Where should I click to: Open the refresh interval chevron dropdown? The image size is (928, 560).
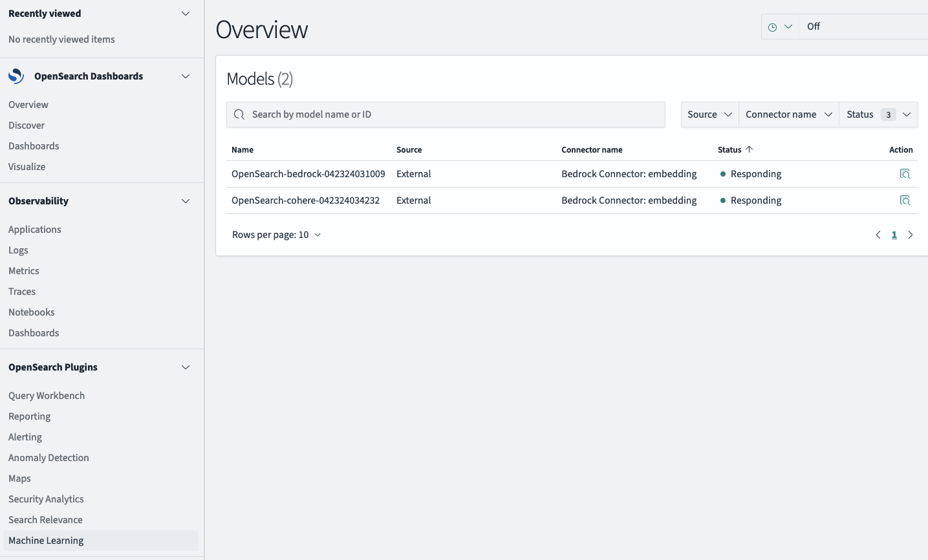point(788,27)
